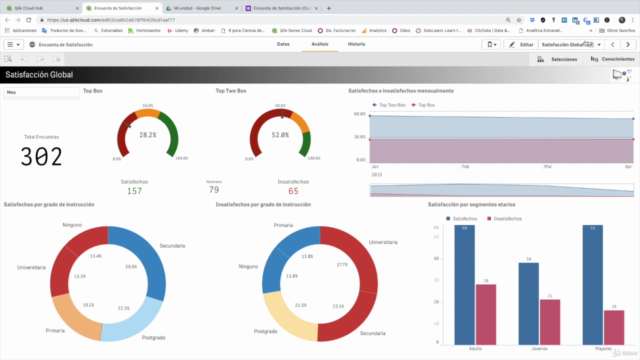This screenshot has height=360, width=640.
Task: Select the red Jovenes Insatisfechos bar
Action: click(550, 322)
